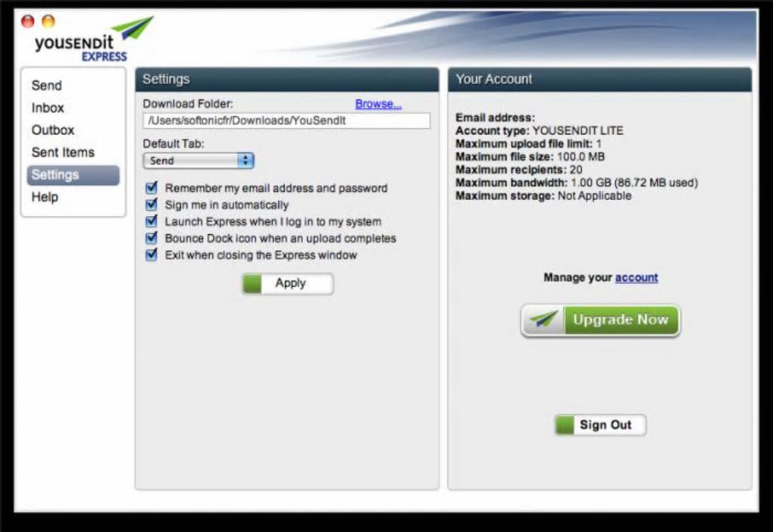This screenshot has width=773, height=532.
Task: Toggle Launch Express when I log in
Action: click(152, 221)
